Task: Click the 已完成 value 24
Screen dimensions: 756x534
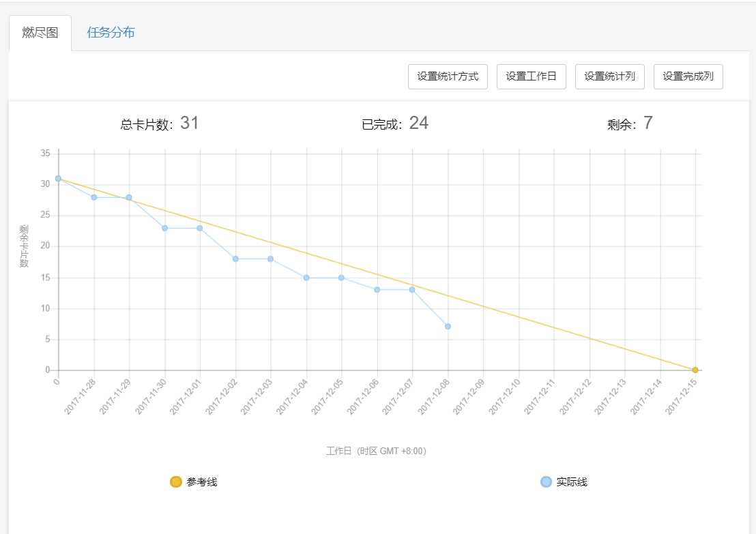Action: pyautogui.click(x=418, y=123)
